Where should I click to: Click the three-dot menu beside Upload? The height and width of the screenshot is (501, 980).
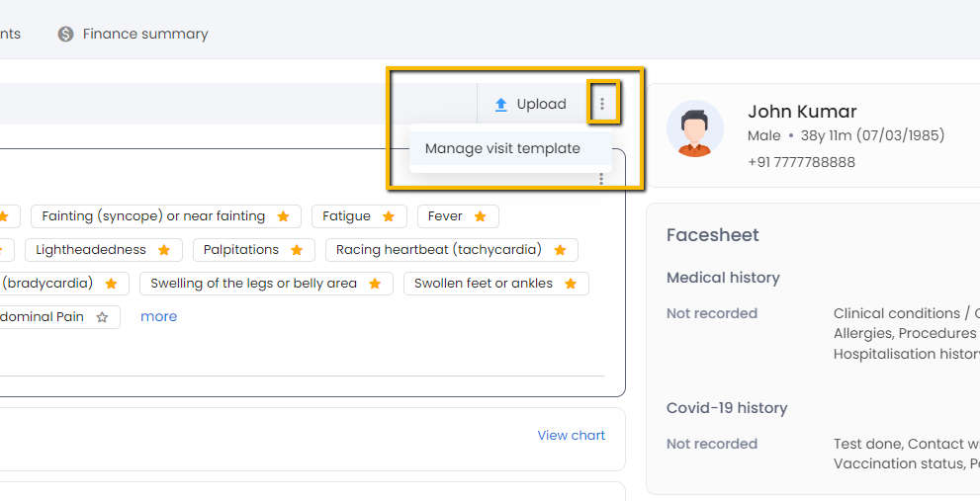[x=602, y=104]
